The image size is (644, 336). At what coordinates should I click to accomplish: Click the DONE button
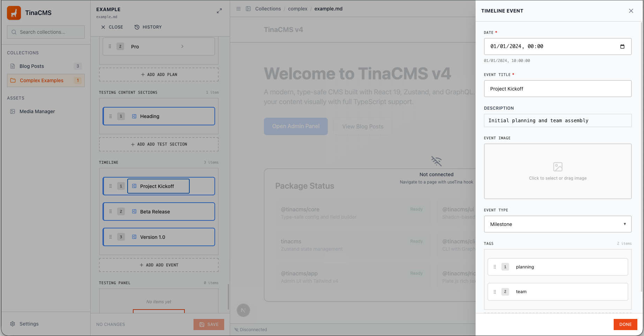tap(626, 325)
